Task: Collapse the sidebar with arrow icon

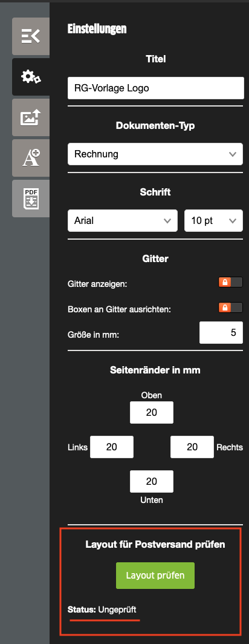Action: coord(31,36)
